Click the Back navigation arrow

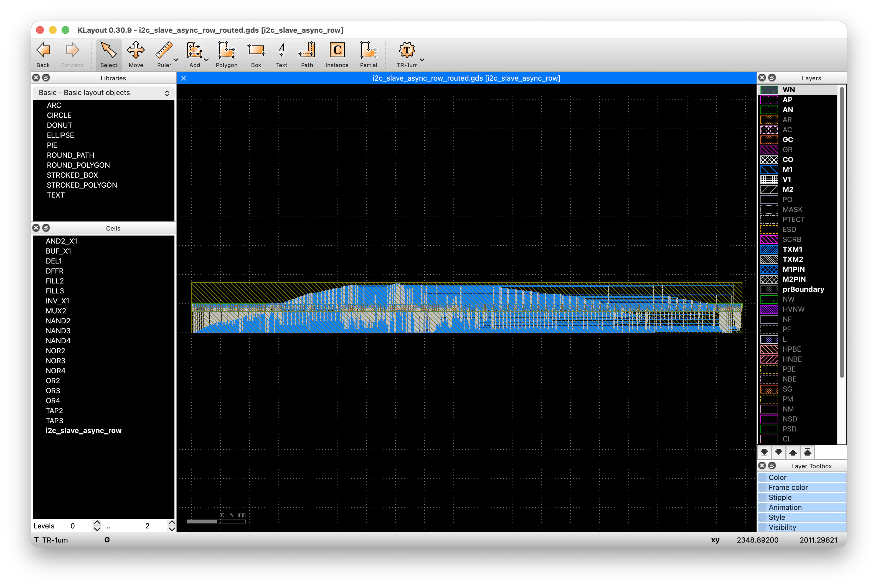pos(43,55)
